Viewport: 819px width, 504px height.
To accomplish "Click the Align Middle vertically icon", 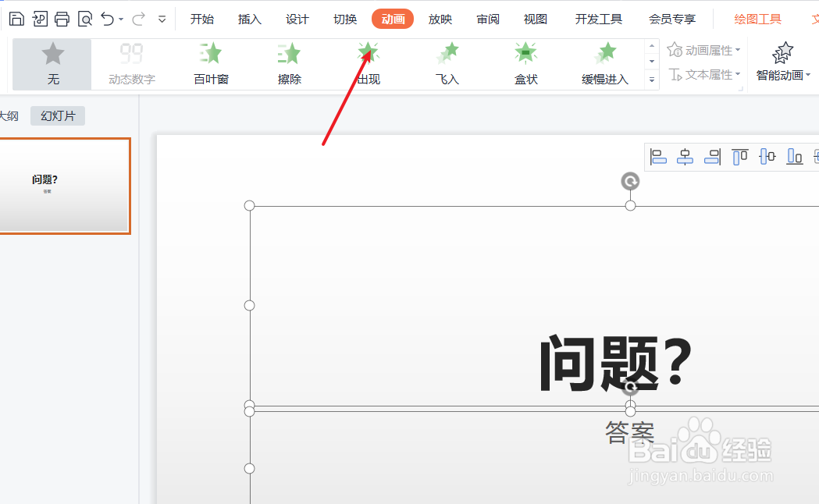I will (x=767, y=157).
